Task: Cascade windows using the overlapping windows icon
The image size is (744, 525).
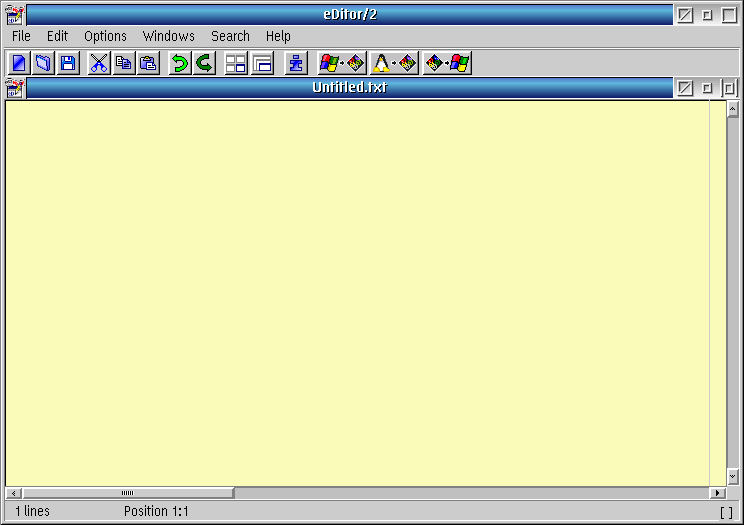Action: (262, 63)
